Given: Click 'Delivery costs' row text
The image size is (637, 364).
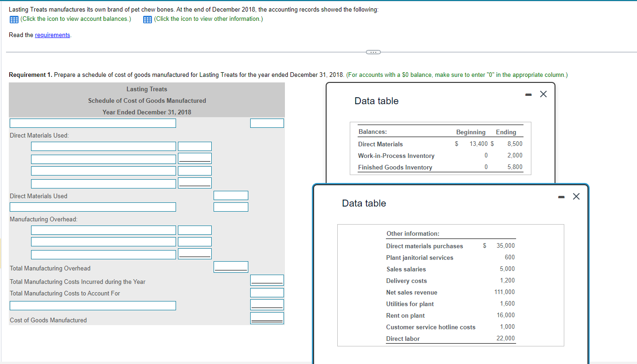Looking at the screenshot, I should pos(406,281).
